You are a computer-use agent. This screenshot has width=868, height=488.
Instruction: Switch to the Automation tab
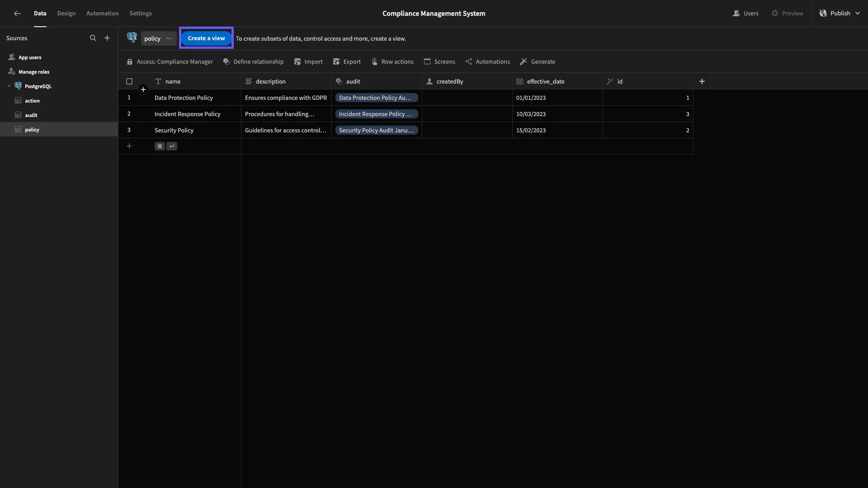[x=103, y=14]
